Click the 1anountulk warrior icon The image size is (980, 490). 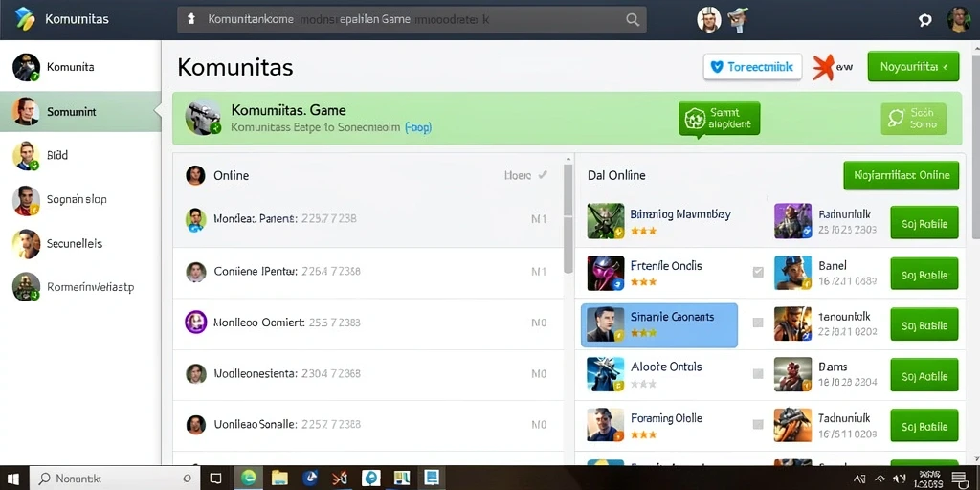tap(792, 323)
